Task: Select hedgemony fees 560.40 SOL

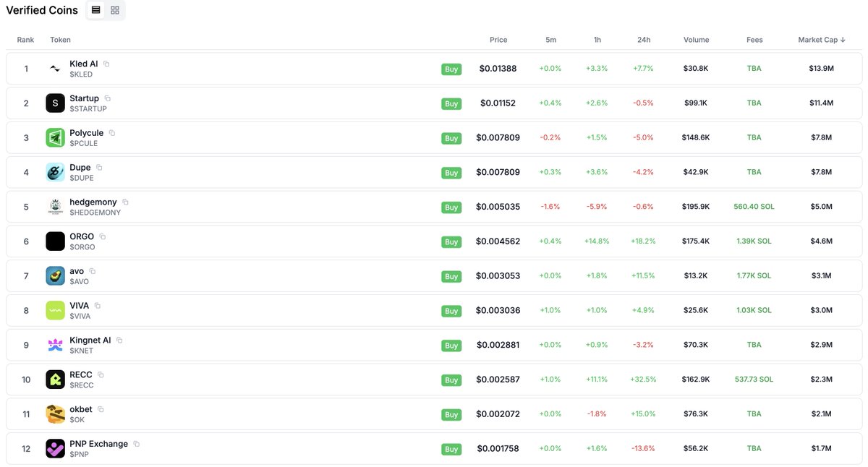Action: pos(754,207)
